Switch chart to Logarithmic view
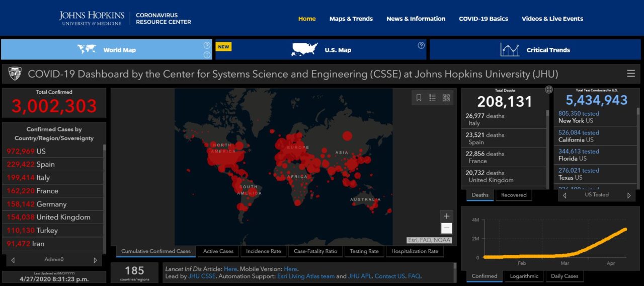The image size is (644, 286). pyautogui.click(x=525, y=276)
